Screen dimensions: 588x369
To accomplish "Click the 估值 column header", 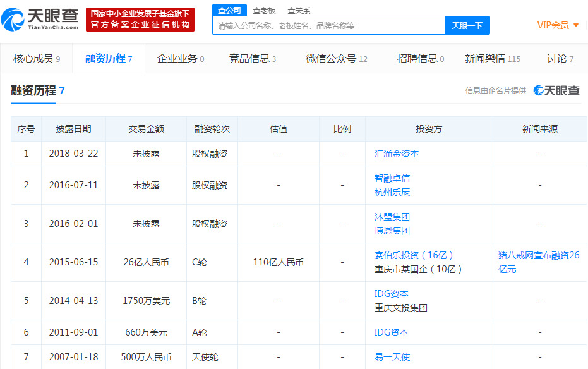I will click(x=279, y=129).
